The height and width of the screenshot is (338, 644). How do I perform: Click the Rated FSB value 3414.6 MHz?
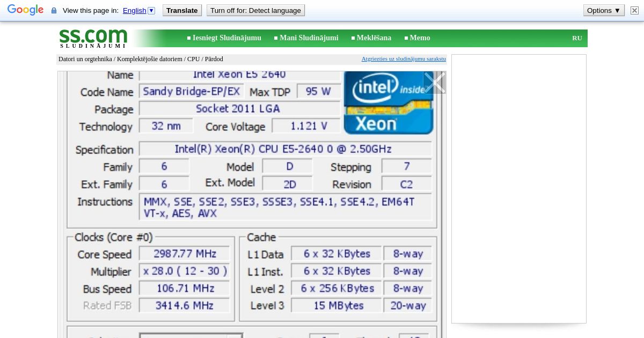click(x=185, y=305)
